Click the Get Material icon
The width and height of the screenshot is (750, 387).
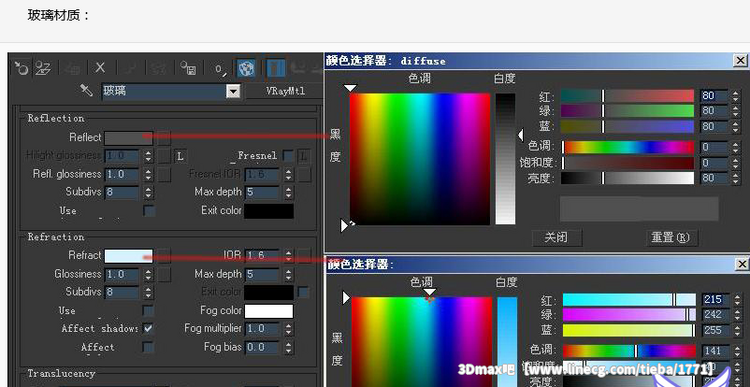[21, 68]
